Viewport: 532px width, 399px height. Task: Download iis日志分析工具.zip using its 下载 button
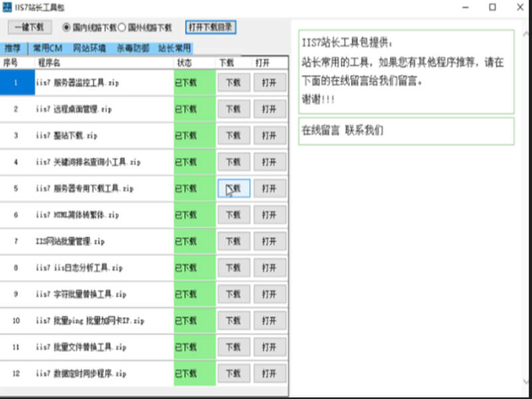click(234, 268)
